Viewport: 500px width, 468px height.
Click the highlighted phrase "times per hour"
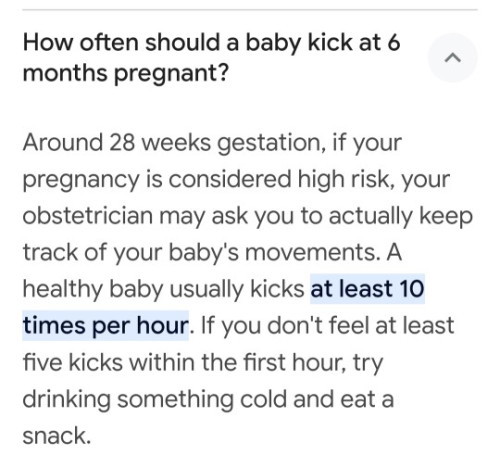(105, 325)
